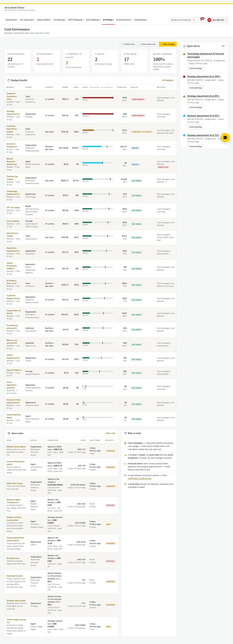Open Strategy department AI at 100% alert
Image resolution: width=233 pixels, height=644 pixels.
pyautogui.click(x=204, y=77)
